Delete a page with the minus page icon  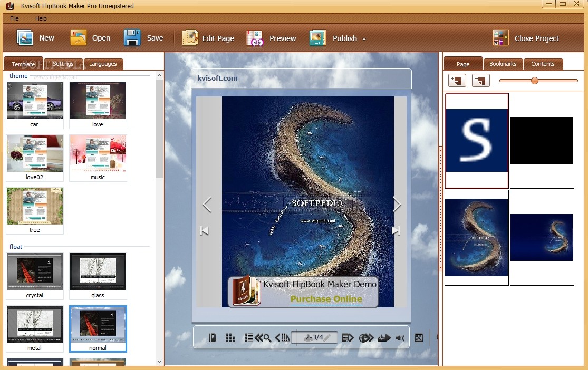click(481, 80)
